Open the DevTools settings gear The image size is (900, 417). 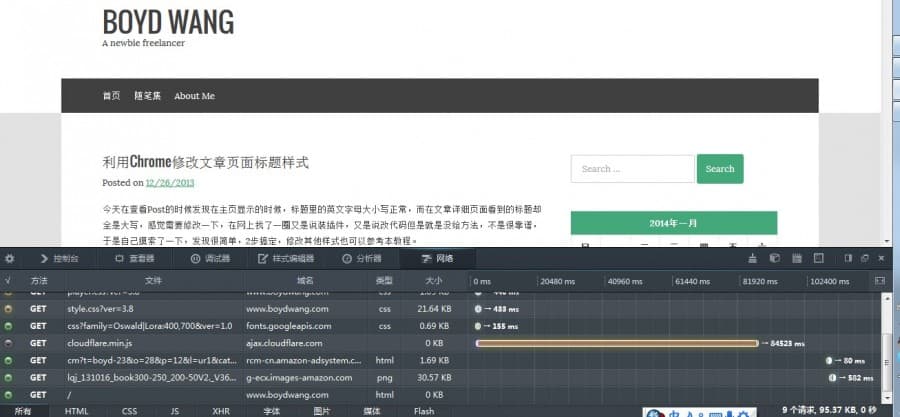tap(10, 258)
